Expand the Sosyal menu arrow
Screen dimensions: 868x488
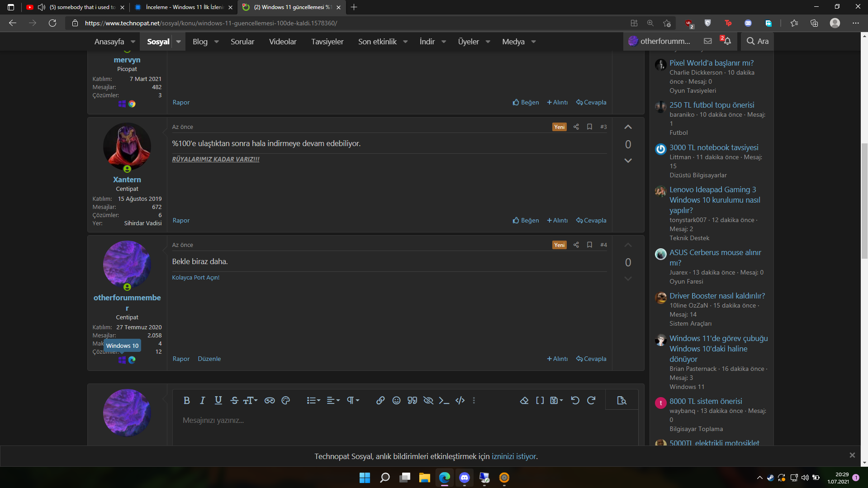tap(179, 42)
